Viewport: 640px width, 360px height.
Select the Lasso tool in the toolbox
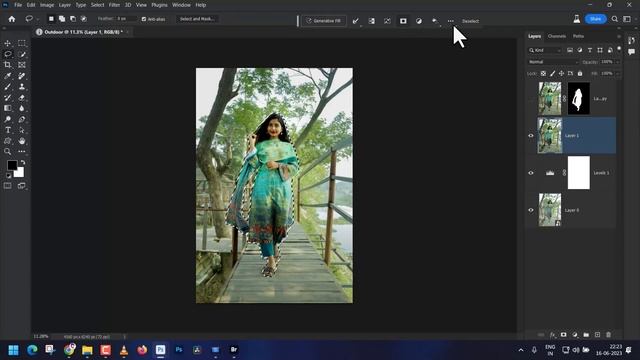pos(7,54)
